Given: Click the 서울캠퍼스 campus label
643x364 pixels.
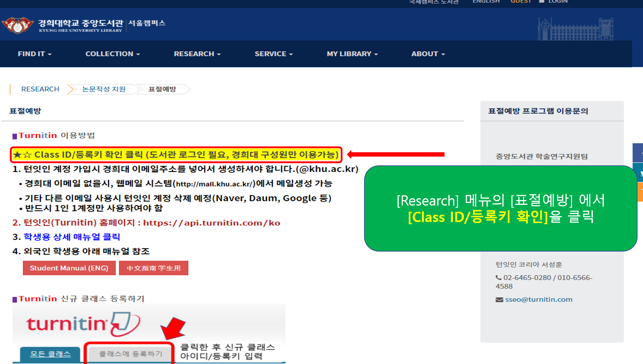Looking at the screenshot, I should (x=147, y=23).
